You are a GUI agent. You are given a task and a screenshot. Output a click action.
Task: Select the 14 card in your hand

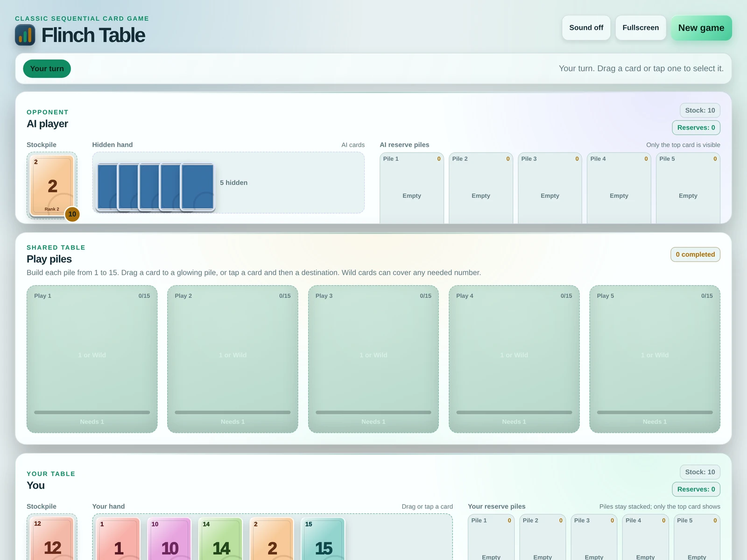pyautogui.click(x=221, y=539)
